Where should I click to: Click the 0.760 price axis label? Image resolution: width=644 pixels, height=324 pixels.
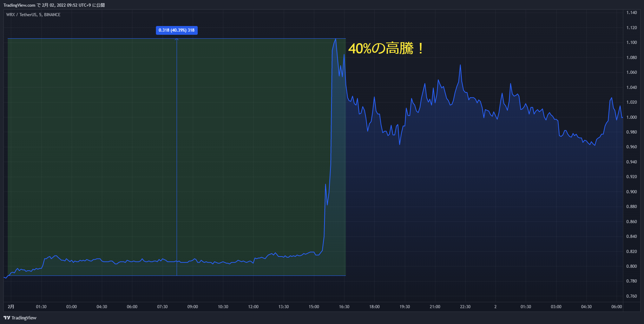click(631, 296)
